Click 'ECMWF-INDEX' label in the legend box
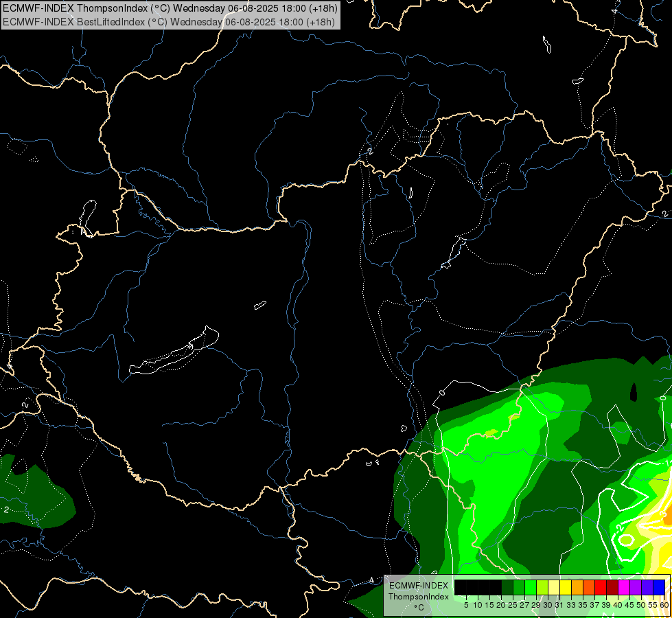 pos(419,586)
